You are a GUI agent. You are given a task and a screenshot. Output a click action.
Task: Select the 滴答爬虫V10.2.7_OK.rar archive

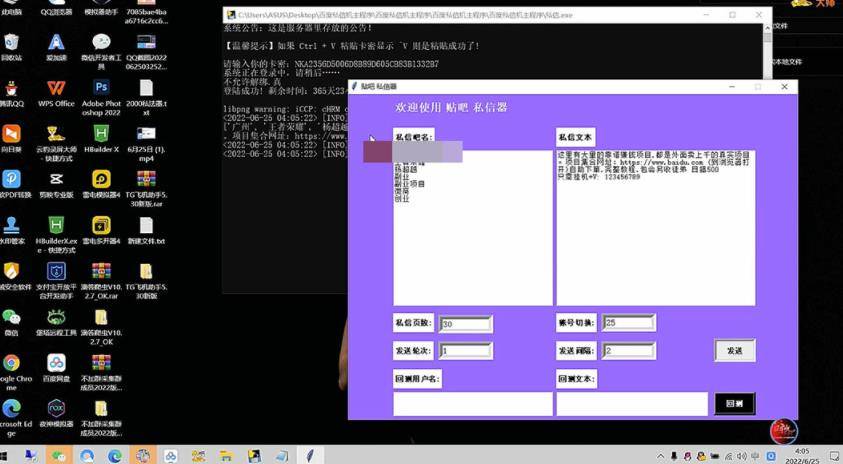101,280
